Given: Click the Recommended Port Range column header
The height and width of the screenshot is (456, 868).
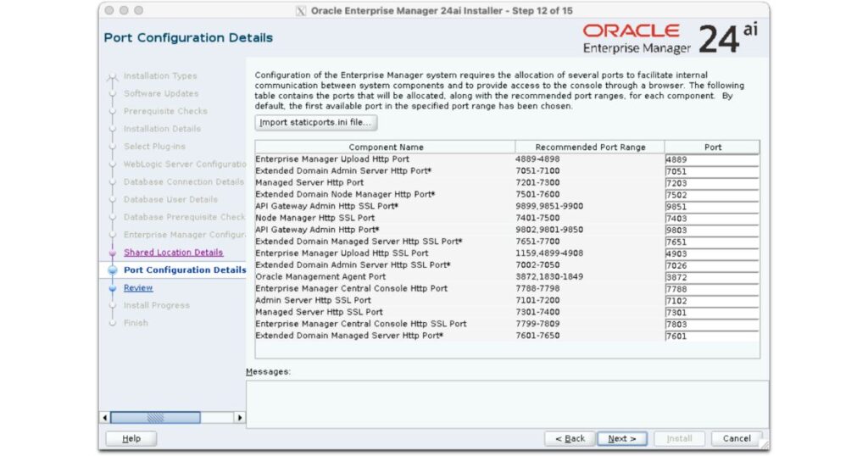Looking at the screenshot, I should (x=590, y=147).
